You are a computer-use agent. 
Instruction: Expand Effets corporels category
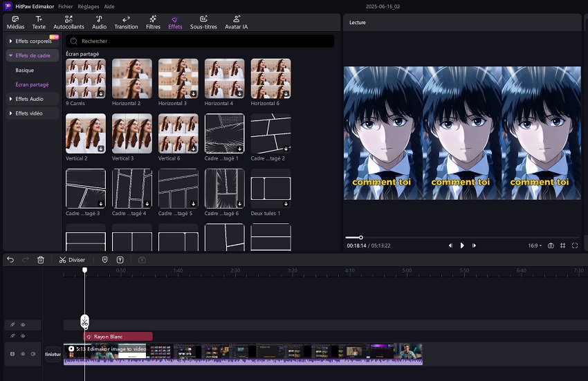[x=33, y=41]
